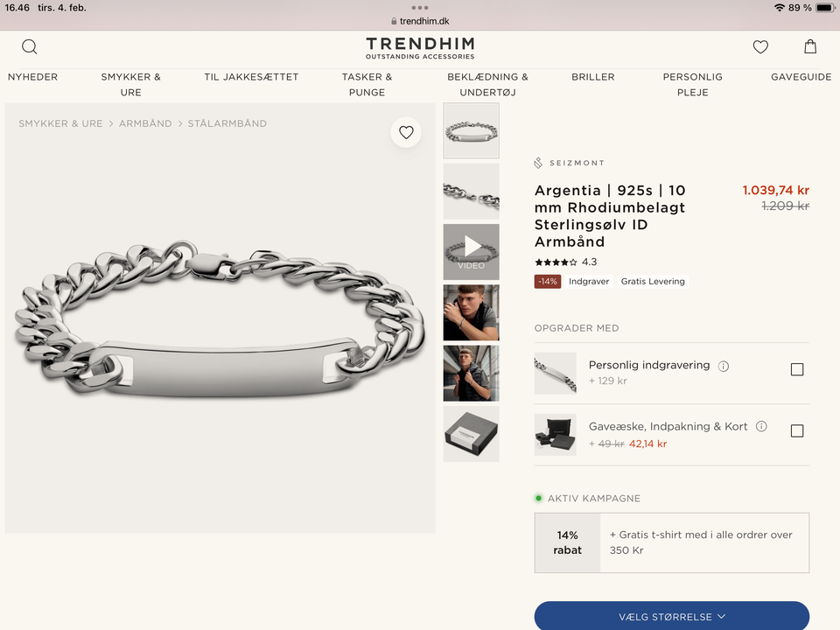This screenshot has height=630, width=840.
Task: Click the Trendhim logo
Action: pyautogui.click(x=420, y=48)
